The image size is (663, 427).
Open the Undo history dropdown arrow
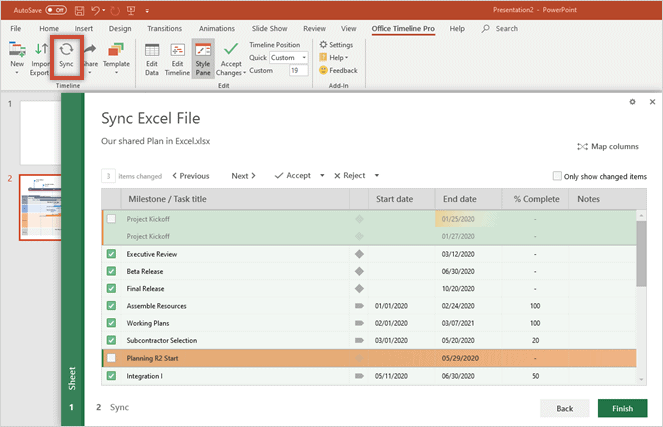point(104,10)
